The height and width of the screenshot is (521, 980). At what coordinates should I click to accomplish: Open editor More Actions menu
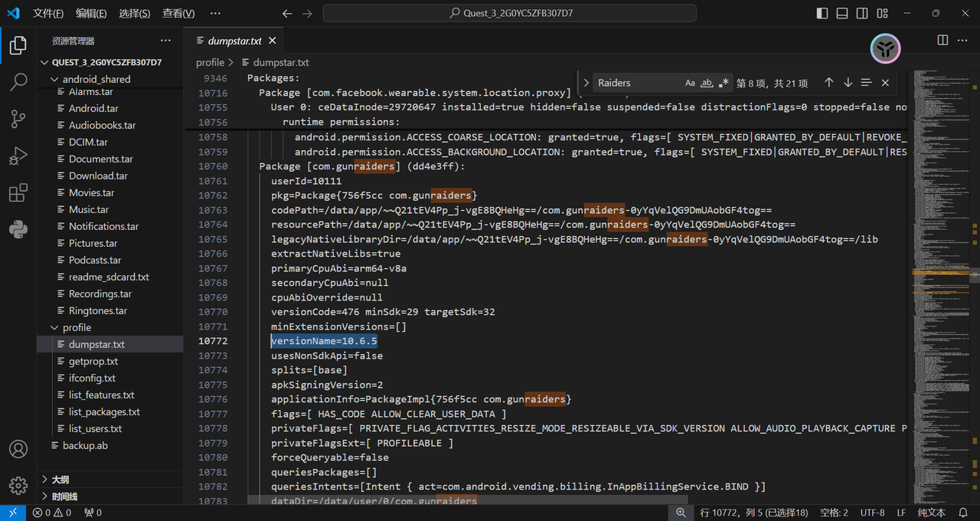tap(962, 40)
